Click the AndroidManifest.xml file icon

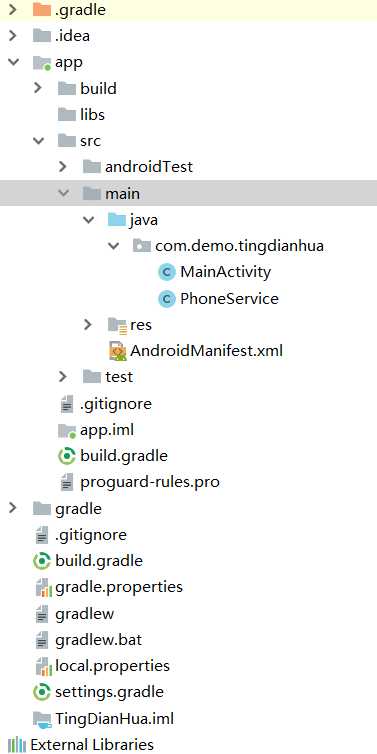117,352
